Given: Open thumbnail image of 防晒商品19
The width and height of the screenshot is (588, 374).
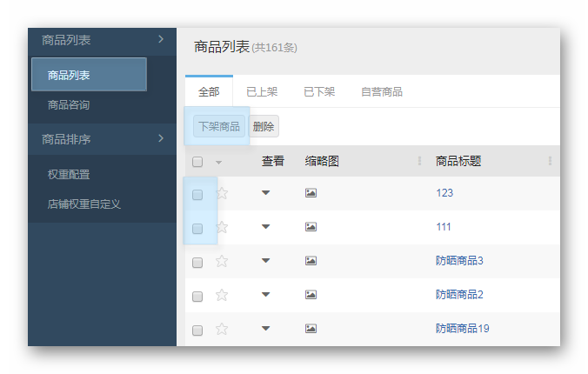Looking at the screenshot, I should 311,329.
